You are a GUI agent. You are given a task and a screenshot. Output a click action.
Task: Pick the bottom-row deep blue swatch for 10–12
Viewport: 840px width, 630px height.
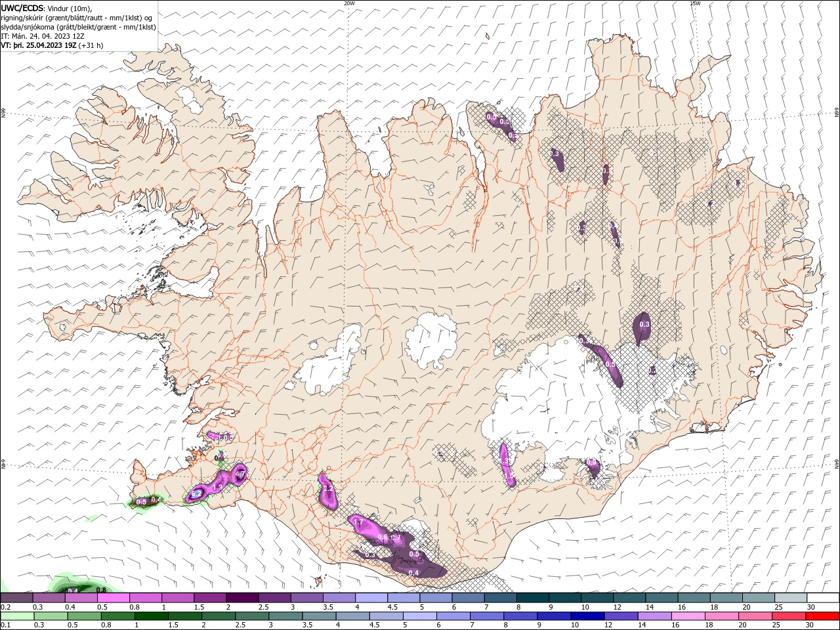588,616
